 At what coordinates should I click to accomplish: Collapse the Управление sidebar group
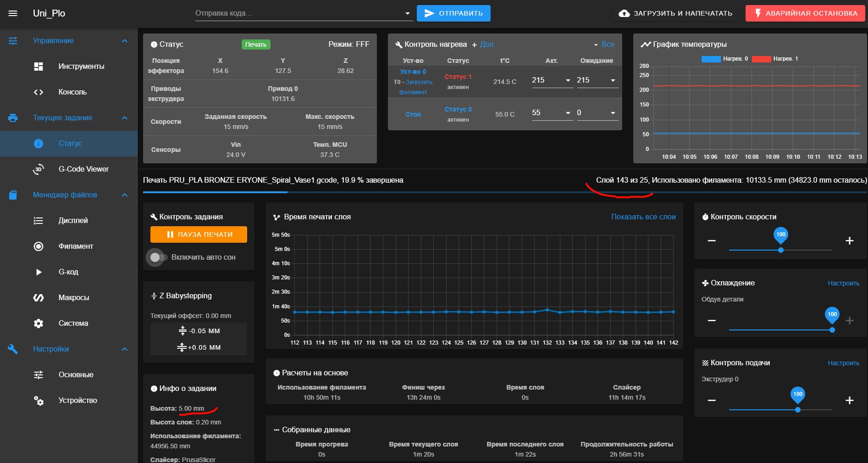125,41
